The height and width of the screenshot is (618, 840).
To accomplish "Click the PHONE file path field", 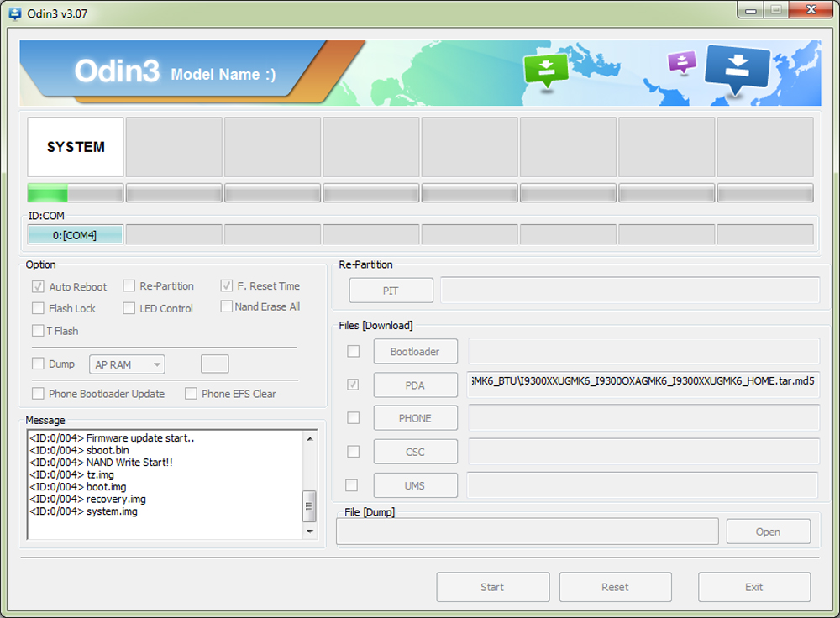I will 644,417.
